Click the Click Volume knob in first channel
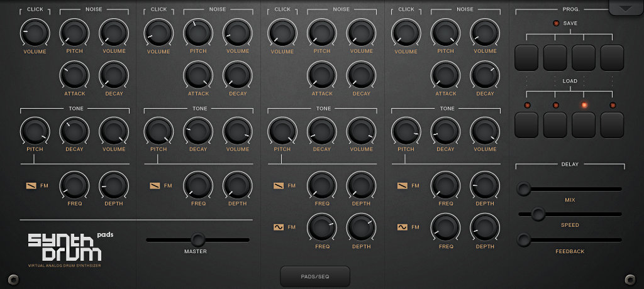Image resolution: width=644 pixels, height=289 pixels. 35,33
